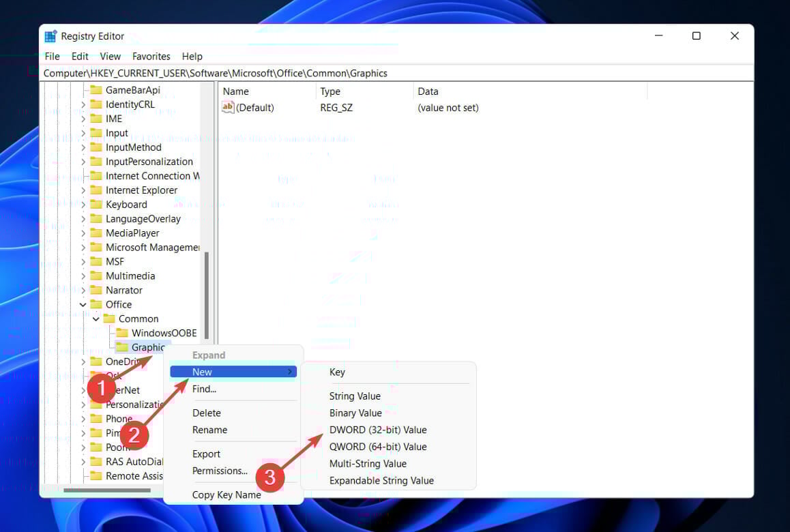Click the Phone folder icon

[96, 419]
